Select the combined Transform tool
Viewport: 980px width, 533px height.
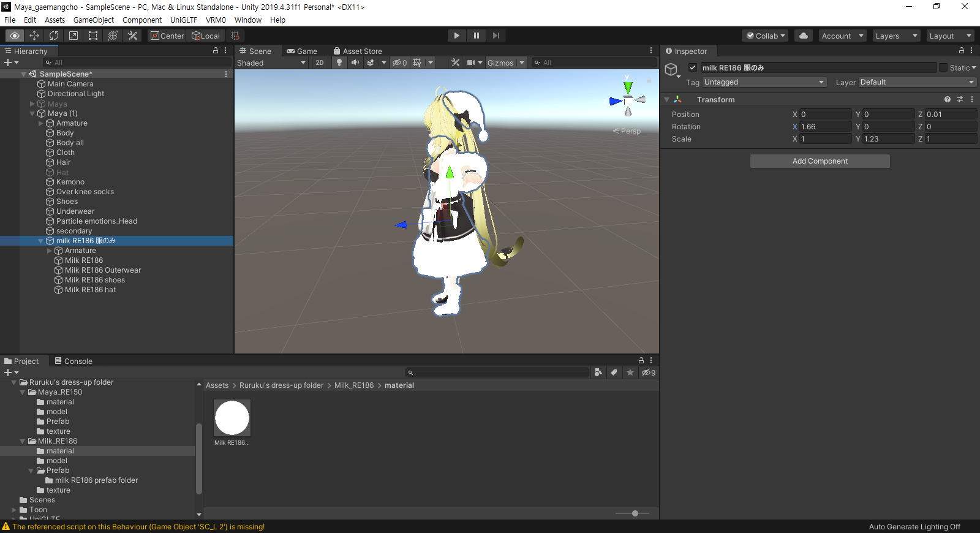coord(113,36)
